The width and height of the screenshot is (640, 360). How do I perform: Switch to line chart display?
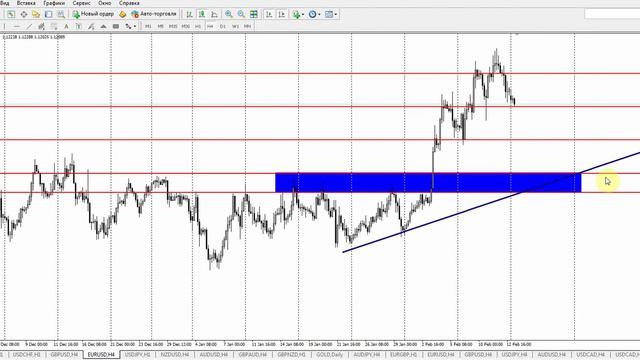click(214, 14)
